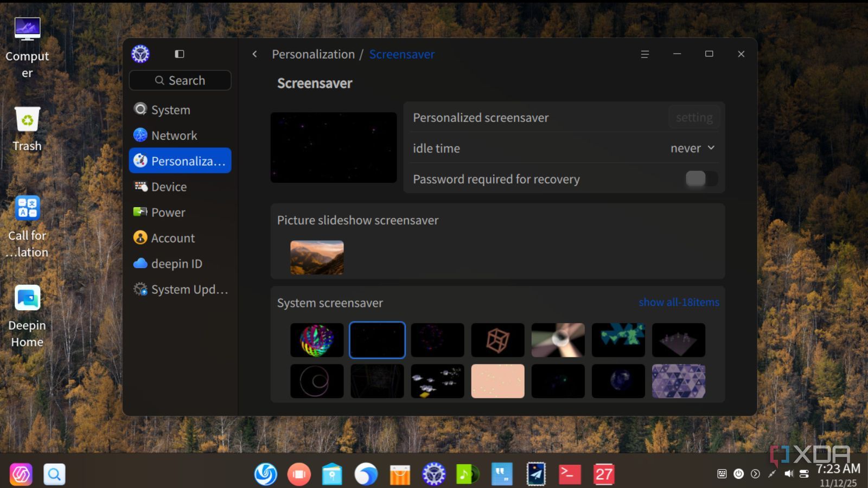This screenshot has width=868, height=488.
Task: Select the purple triangles pattern screensaver
Action: point(678,381)
